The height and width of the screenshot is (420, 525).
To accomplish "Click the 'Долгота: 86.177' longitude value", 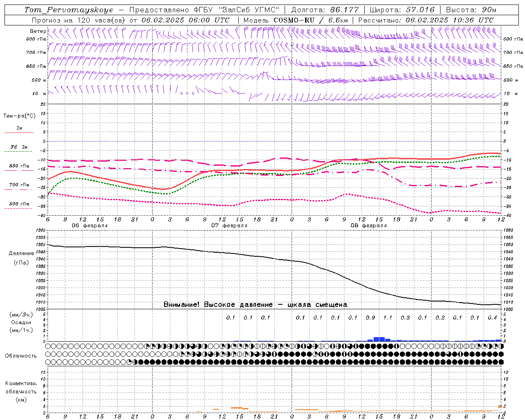I will pos(325,10).
